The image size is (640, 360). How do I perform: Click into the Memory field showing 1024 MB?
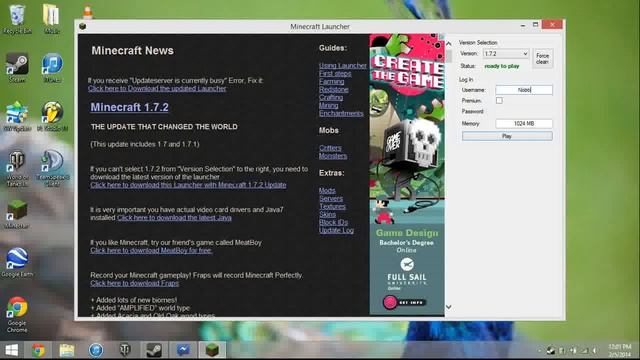524,123
